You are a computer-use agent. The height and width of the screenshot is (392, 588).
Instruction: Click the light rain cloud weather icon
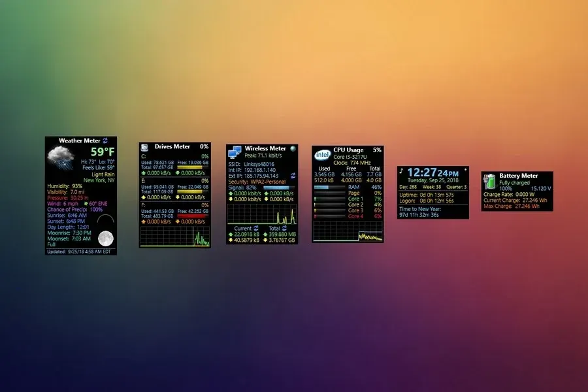[60, 157]
